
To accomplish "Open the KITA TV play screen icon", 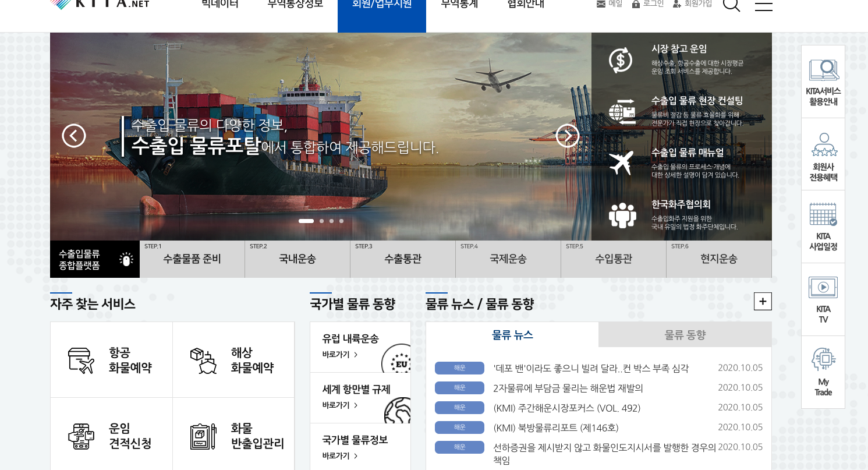I will point(823,287).
